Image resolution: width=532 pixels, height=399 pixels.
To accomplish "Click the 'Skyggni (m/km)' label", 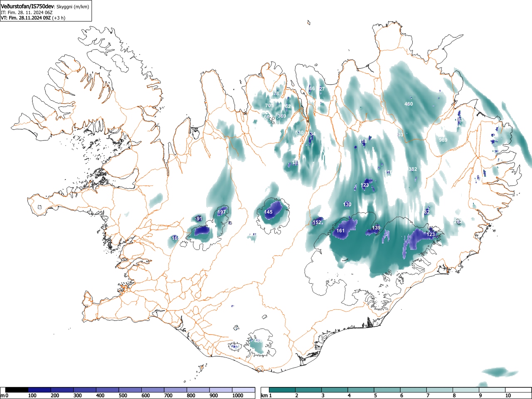I will (73, 7).
